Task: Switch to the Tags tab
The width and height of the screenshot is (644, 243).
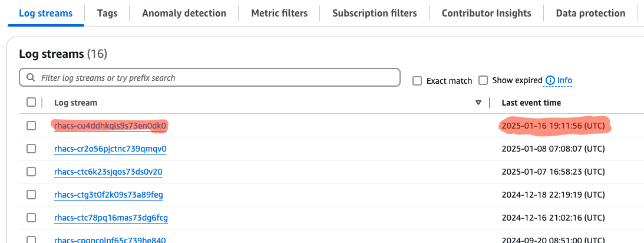Action: (107, 13)
